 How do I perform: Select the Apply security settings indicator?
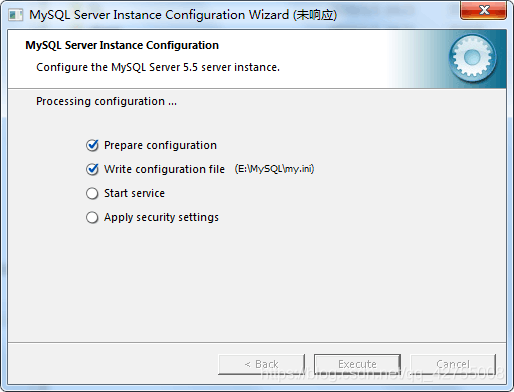[x=92, y=217]
